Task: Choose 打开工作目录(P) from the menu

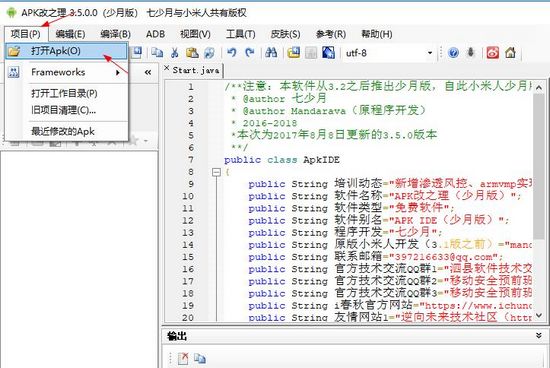Action: 64,93
